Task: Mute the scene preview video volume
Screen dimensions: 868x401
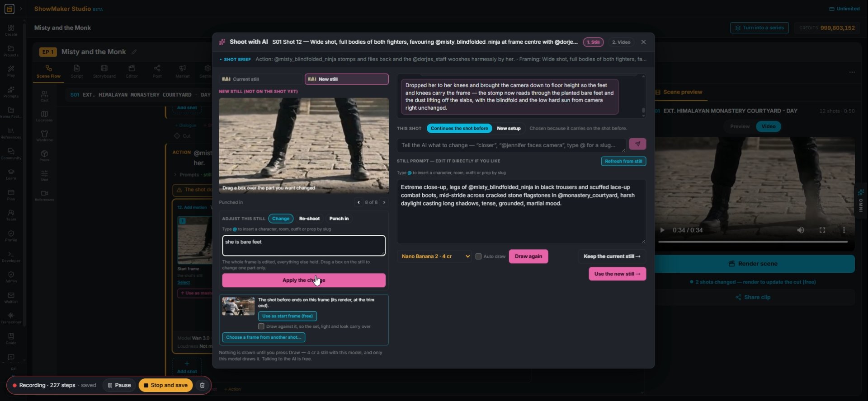Action: pyautogui.click(x=801, y=230)
